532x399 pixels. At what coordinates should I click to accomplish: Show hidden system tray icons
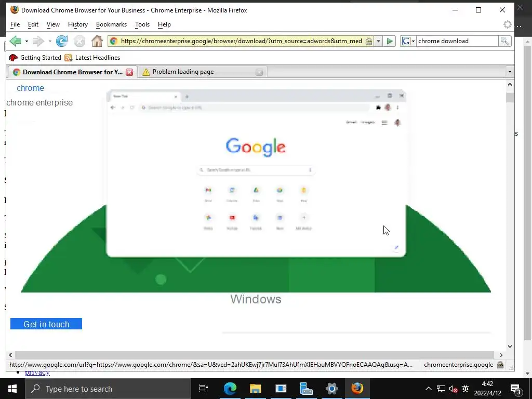[429, 389]
